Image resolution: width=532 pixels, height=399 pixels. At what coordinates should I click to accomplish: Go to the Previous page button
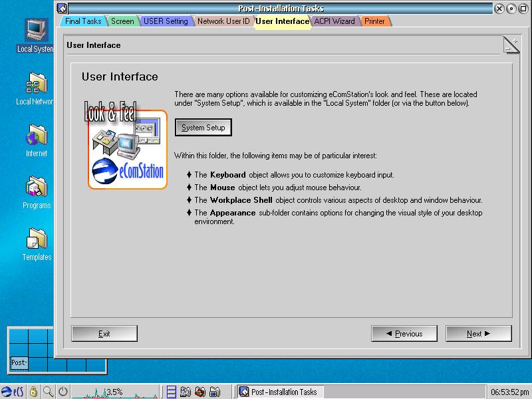point(404,334)
